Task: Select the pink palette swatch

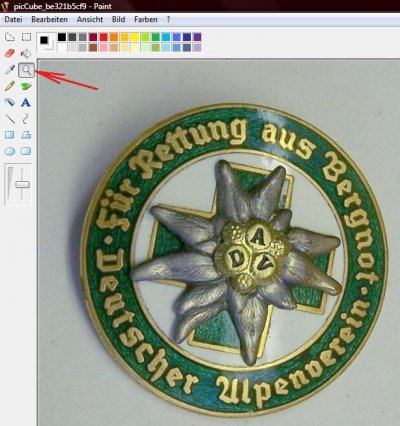Action: pyautogui.click(x=103, y=47)
